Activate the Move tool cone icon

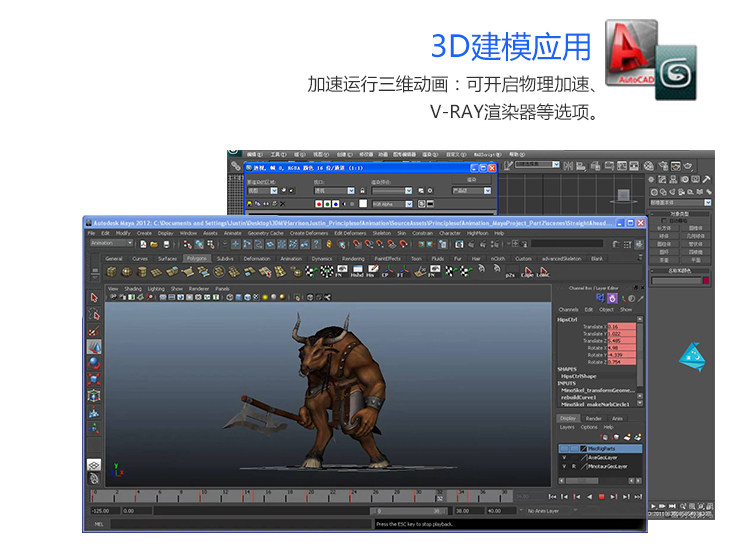click(94, 347)
